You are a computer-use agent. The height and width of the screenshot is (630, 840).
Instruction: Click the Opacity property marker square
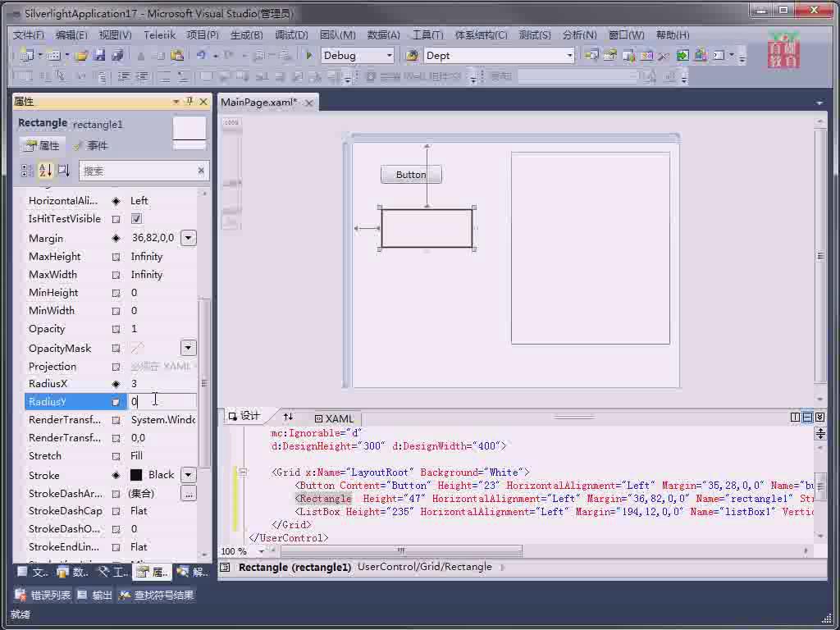(x=116, y=329)
